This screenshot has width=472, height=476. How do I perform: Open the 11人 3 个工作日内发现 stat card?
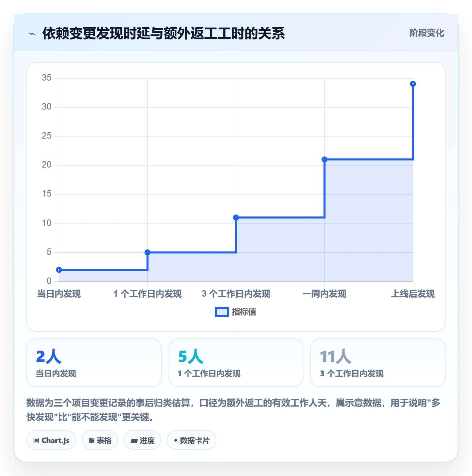[x=378, y=363]
